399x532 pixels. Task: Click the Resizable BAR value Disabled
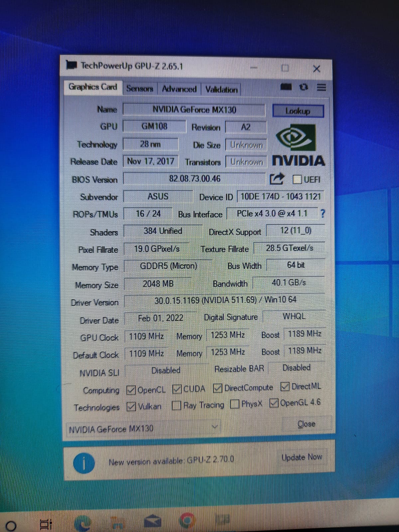[297, 367]
